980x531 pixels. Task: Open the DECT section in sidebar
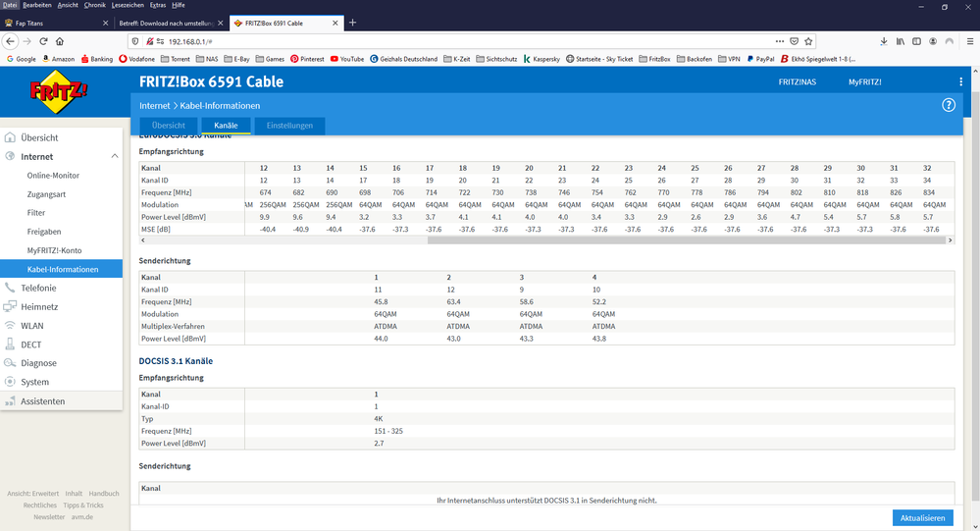[x=30, y=344]
